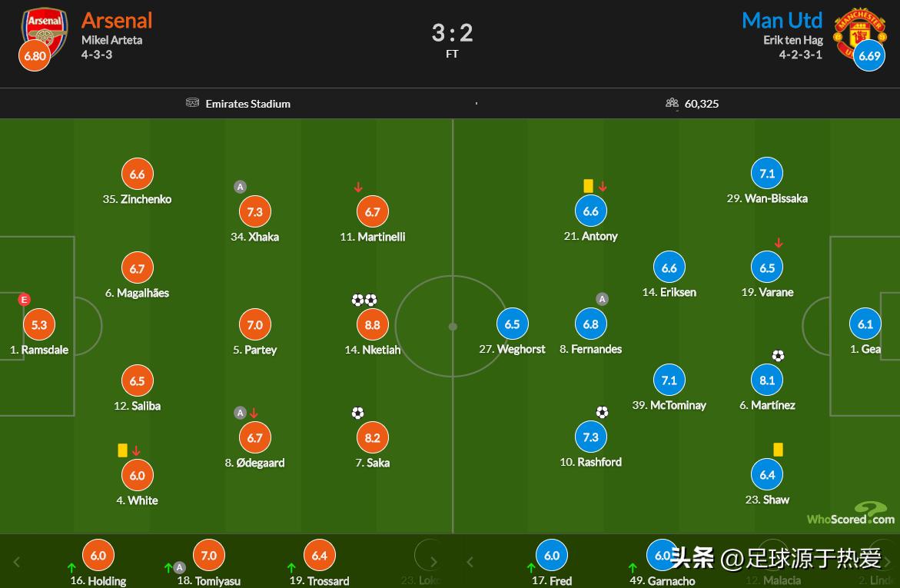Click the attendance crowd icon
The width and height of the screenshot is (900, 588).
coord(672,103)
